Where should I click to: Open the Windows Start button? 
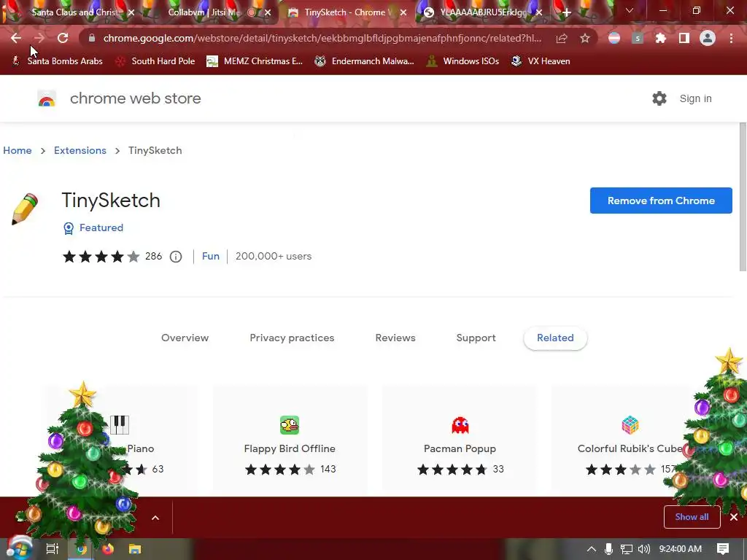[19, 548]
